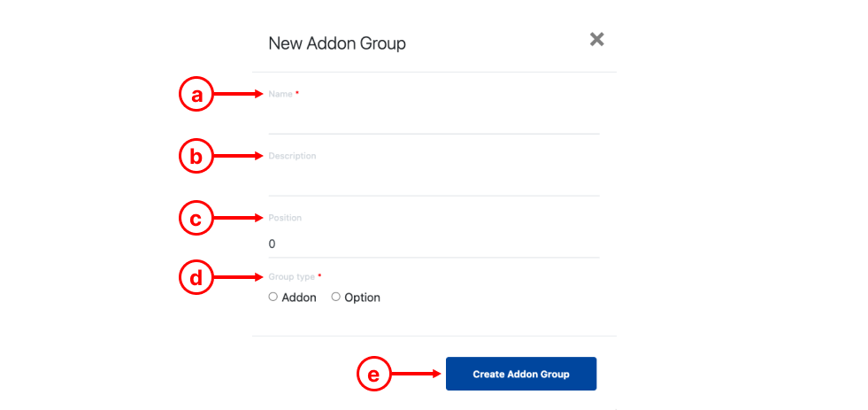This screenshot has height=410, width=868.
Task: Click the red circled marker d
Action: coord(196,277)
